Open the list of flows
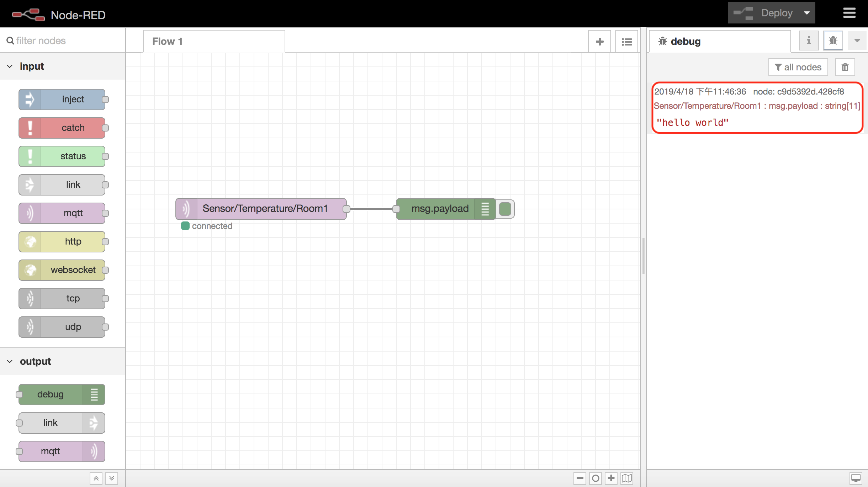 click(x=627, y=42)
